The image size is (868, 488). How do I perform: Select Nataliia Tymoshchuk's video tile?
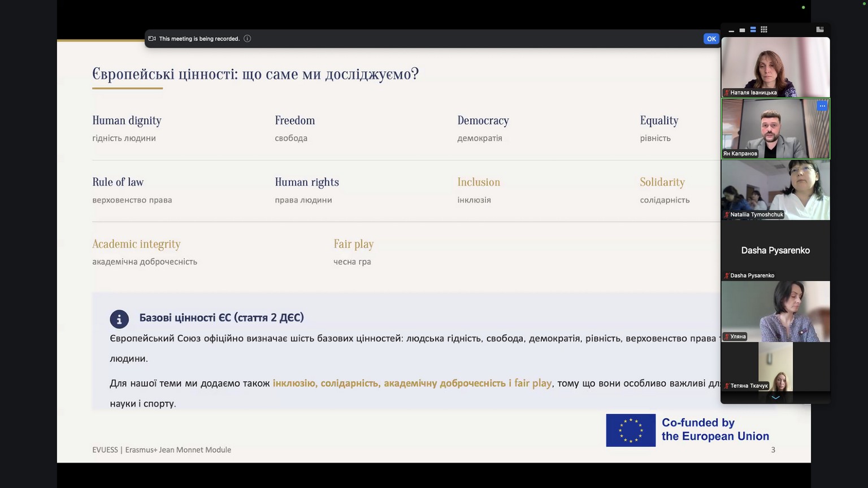[775, 190]
